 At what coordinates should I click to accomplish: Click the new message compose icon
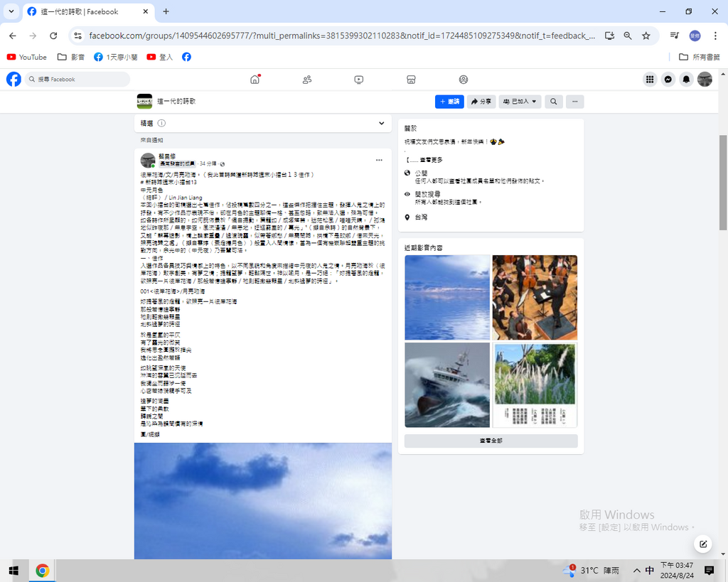click(x=702, y=544)
